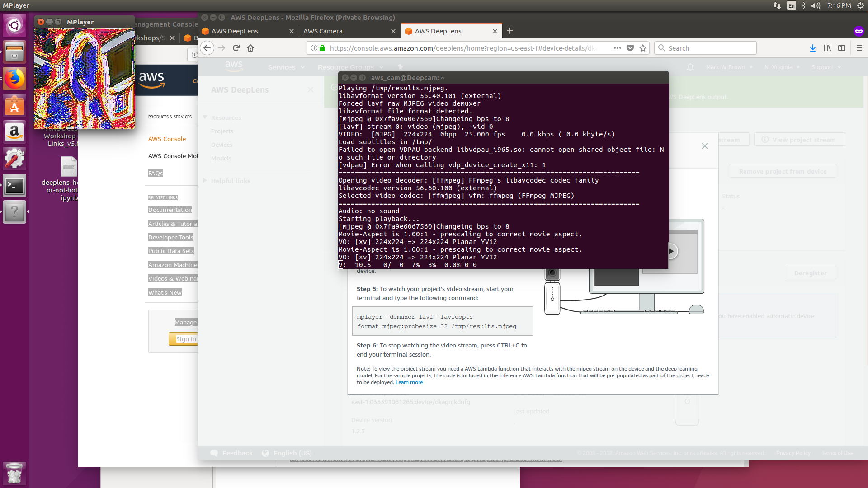Viewport: 868px width, 488px height.
Task: Reload the DeepLens page
Action: pyautogui.click(x=236, y=48)
